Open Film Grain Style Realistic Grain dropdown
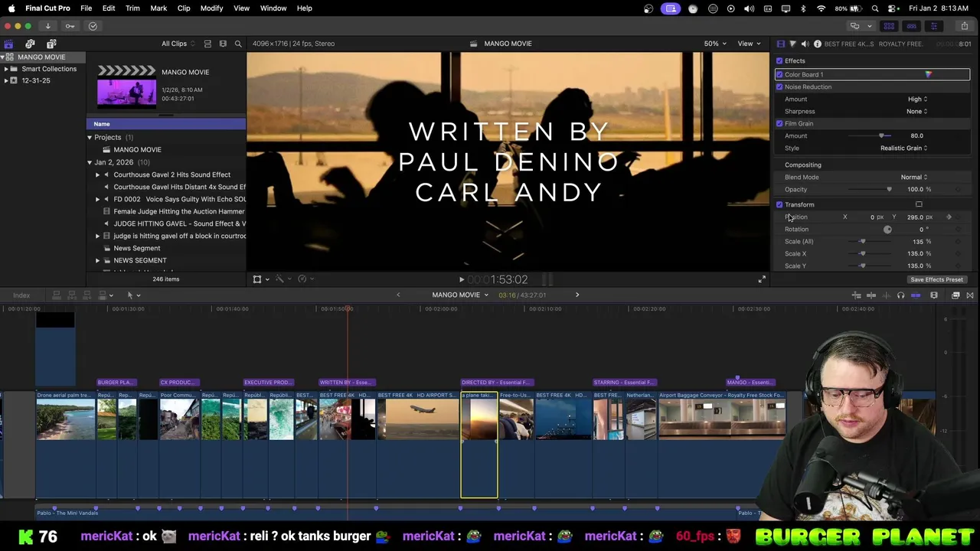 pyautogui.click(x=903, y=148)
